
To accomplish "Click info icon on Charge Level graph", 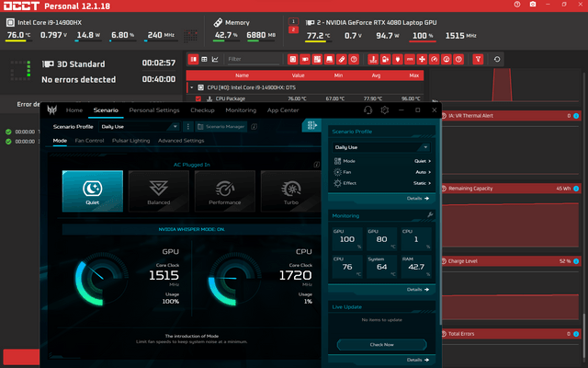I will point(576,261).
